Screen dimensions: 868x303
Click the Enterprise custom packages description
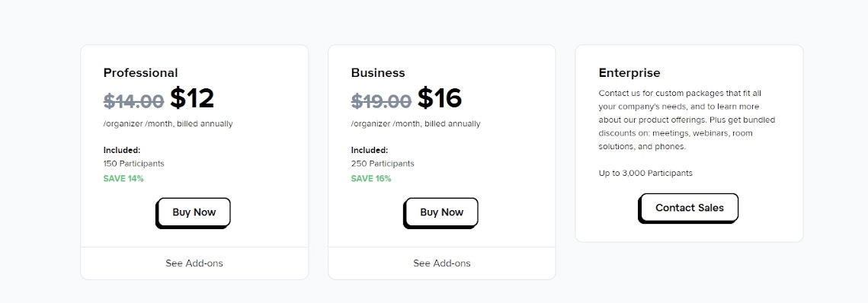tap(687, 120)
